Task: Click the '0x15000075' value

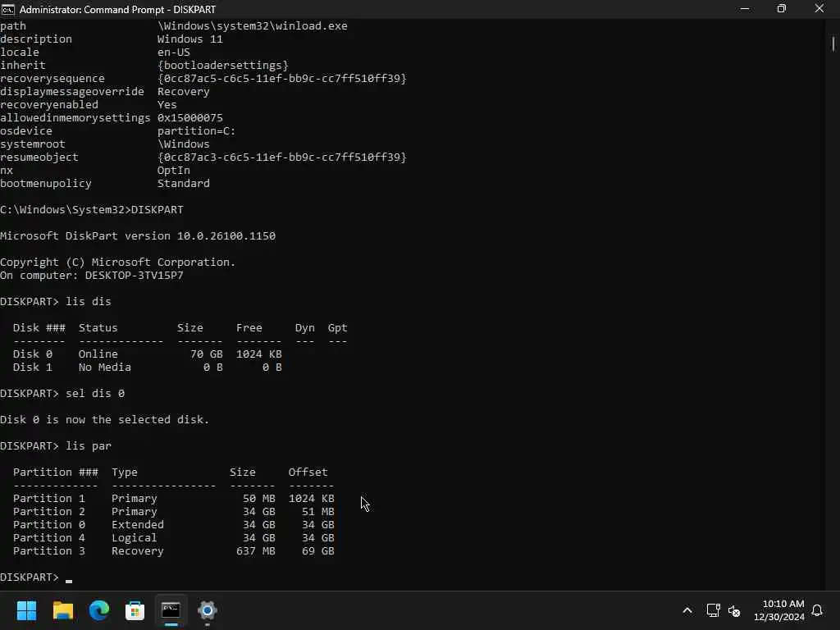Action: coord(190,118)
